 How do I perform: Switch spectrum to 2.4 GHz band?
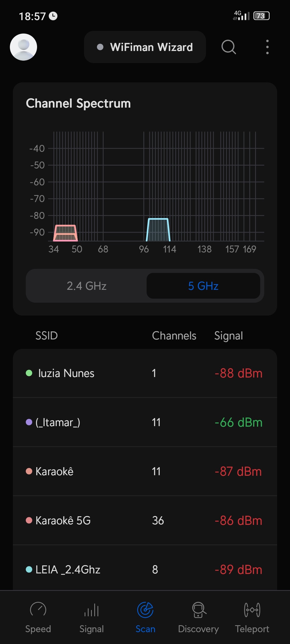[86, 286]
